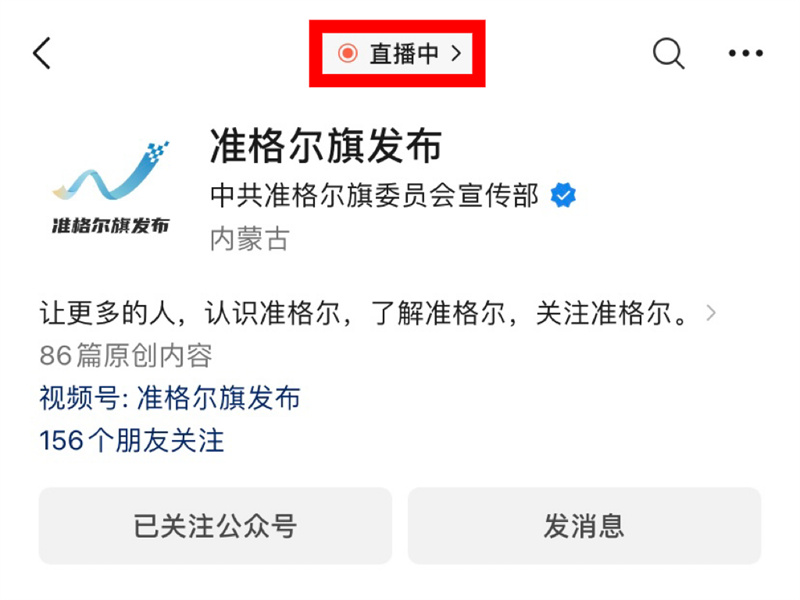Open 86篇原创内容 original articles
800x600 pixels.
[126, 356]
